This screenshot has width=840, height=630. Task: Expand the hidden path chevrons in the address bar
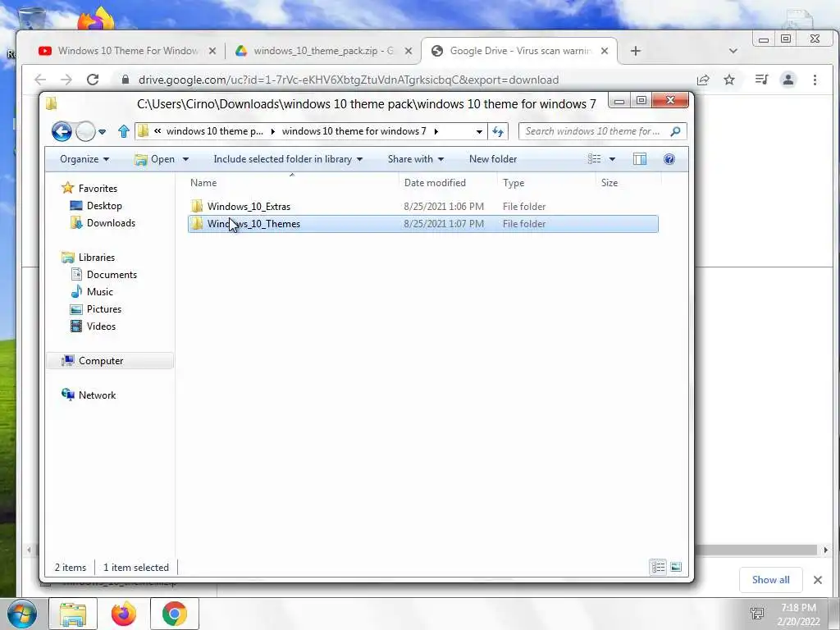pos(157,130)
